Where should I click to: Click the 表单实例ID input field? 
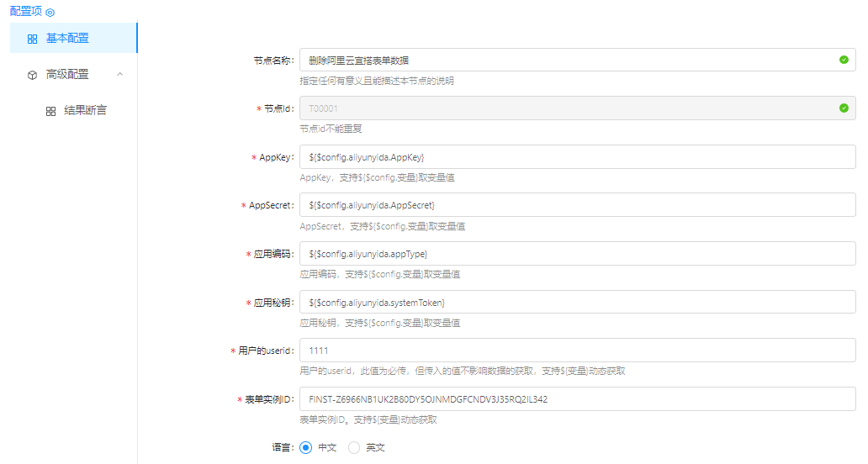tap(577, 399)
